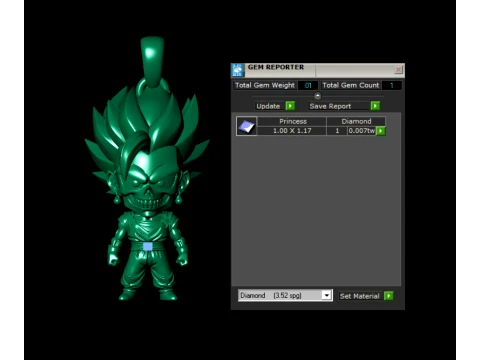Click the Princess gem thumbnail

pos(246,126)
